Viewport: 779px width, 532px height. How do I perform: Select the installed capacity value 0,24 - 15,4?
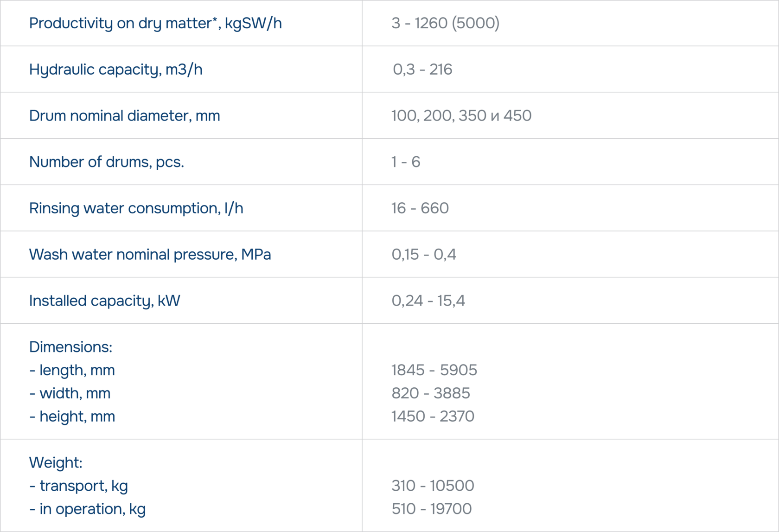click(x=428, y=301)
